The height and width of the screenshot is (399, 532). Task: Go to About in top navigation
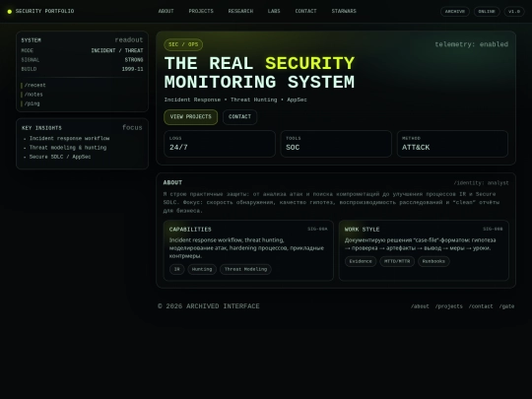coord(166,11)
